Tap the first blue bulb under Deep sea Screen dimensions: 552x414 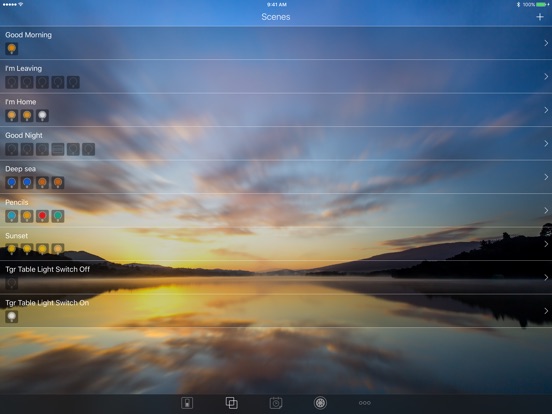point(12,183)
